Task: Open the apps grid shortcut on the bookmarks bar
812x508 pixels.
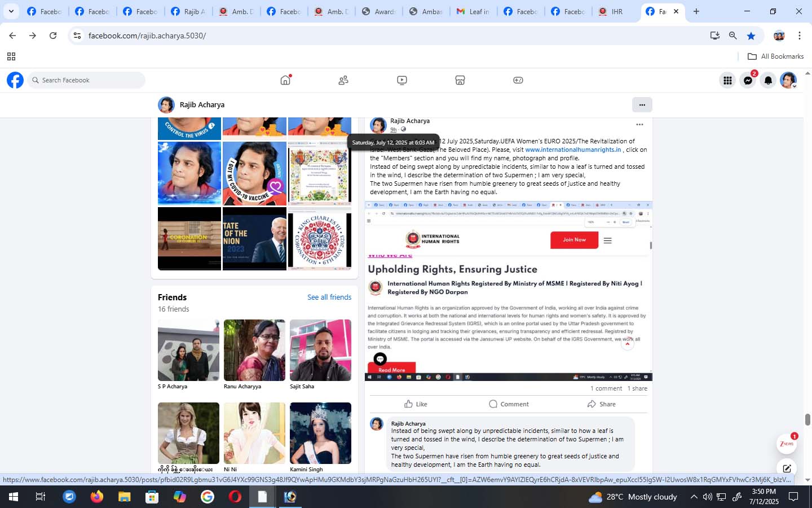Action: (11, 56)
